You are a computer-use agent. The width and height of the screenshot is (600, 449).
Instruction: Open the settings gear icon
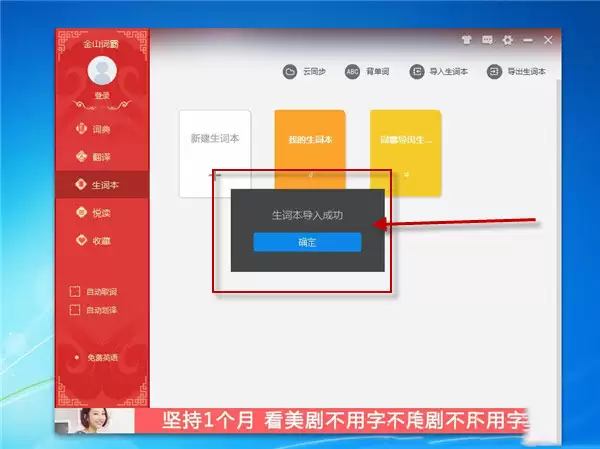coord(507,40)
